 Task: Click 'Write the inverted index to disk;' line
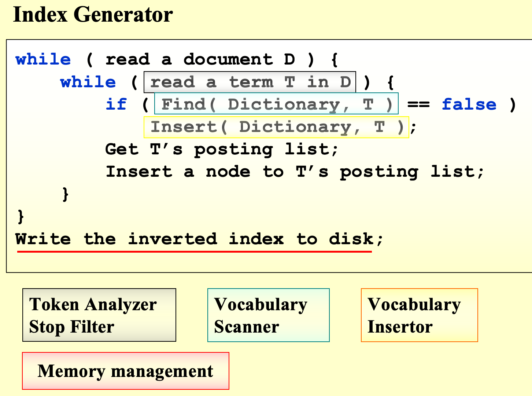[199, 239]
